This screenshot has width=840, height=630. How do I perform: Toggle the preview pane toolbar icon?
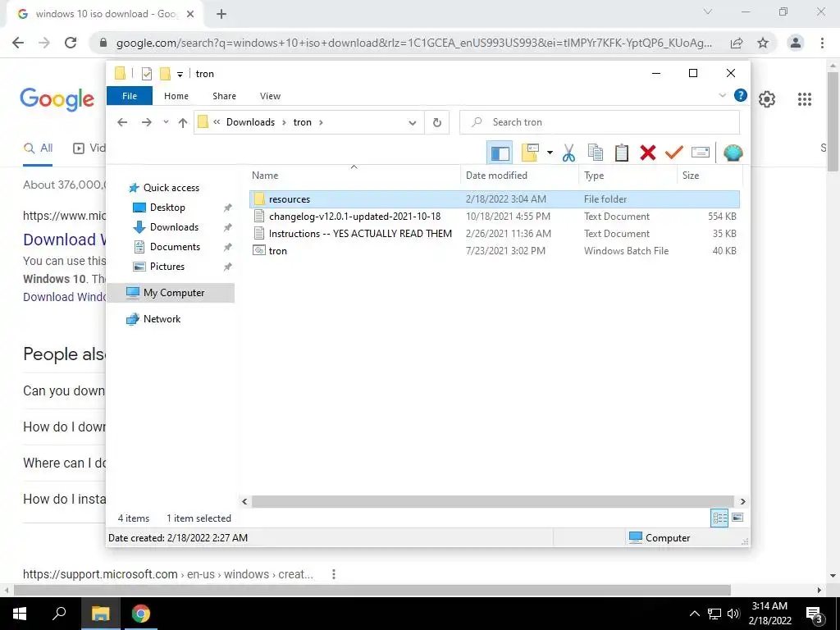[x=500, y=153]
